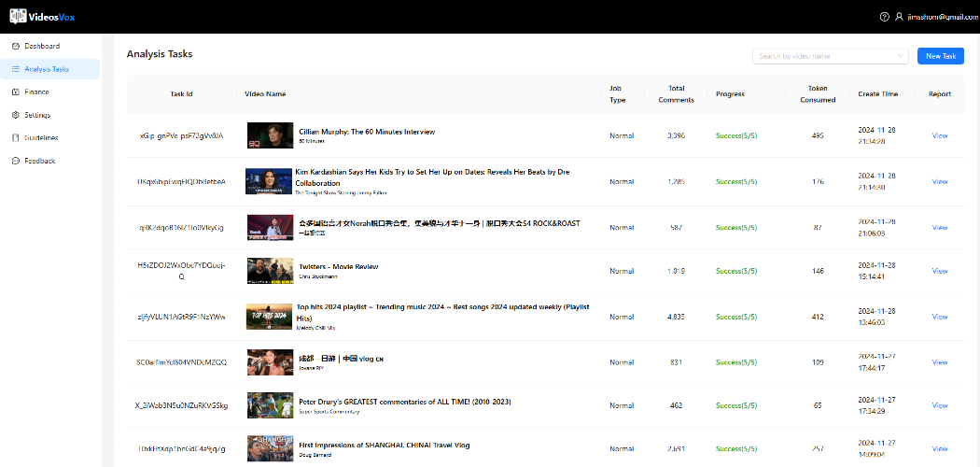View report for Kim Kardashian video
Screen dimensions: 980x467
[x=939, y=182]
